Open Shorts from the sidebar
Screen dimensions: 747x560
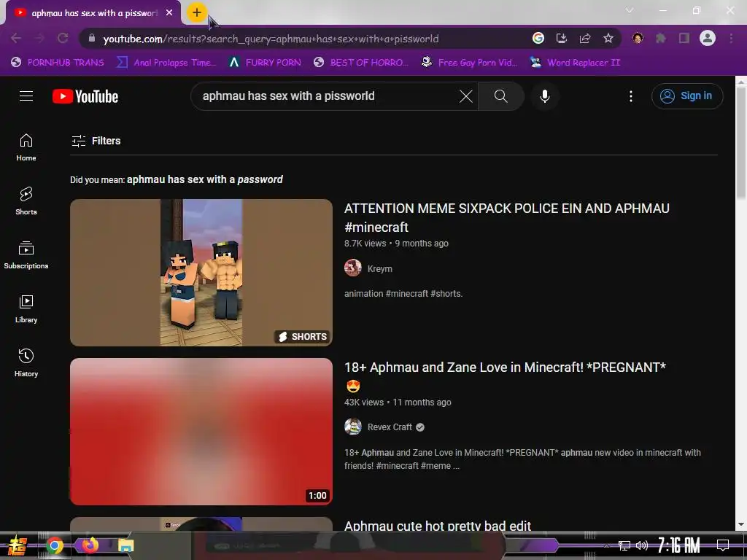(x=26, y=201)
